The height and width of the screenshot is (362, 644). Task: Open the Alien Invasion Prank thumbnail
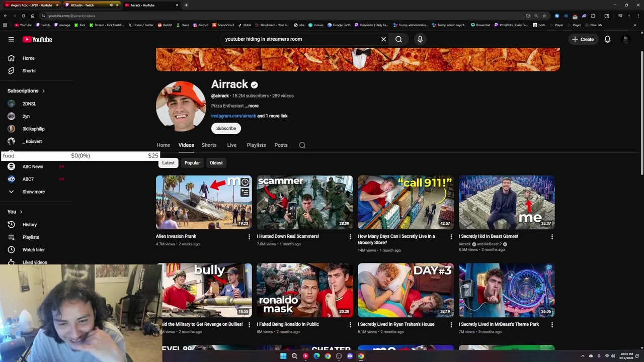tap(204, 202)
